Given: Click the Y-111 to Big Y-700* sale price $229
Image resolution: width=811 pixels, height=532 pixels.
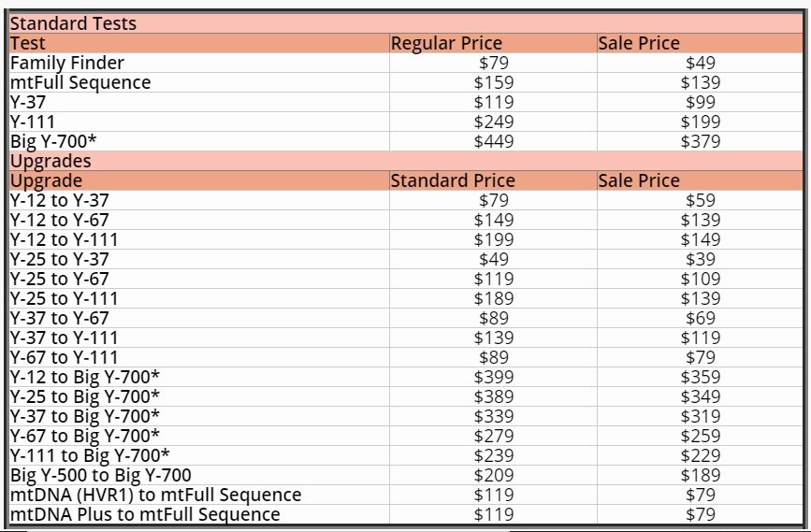Looking at the screenshot, I should (x=700, y=455).
